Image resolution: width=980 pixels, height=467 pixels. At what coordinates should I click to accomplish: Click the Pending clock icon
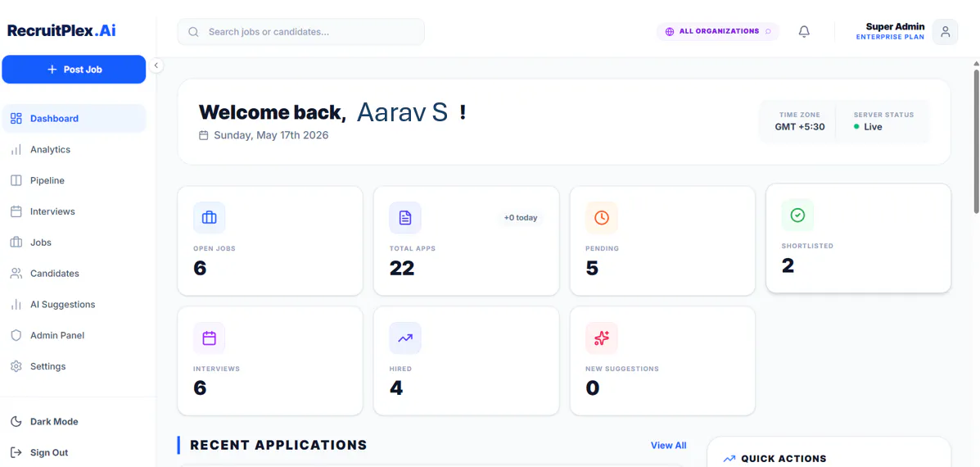pyautogui.click(x=601, y=218)
